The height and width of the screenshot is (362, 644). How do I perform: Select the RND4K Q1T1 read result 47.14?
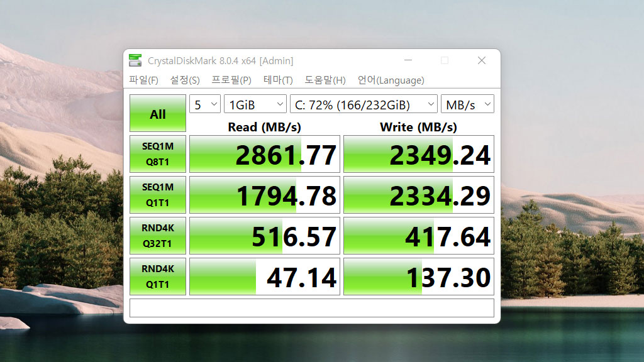pyautogui.click(x=265, y=277)
